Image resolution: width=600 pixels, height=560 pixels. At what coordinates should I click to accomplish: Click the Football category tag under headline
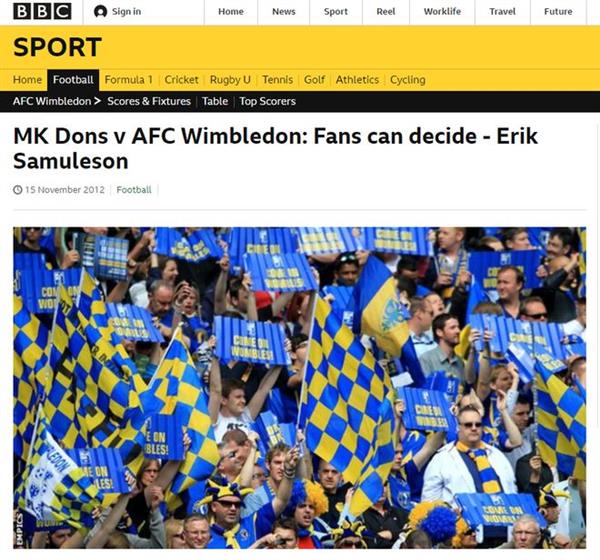tap(134, 190)
